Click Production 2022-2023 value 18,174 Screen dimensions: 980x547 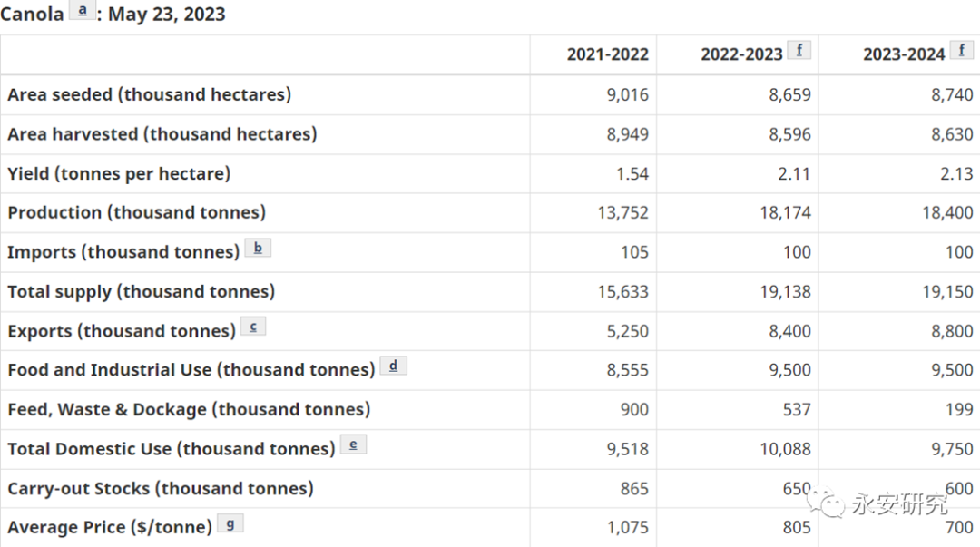point(786,212)
